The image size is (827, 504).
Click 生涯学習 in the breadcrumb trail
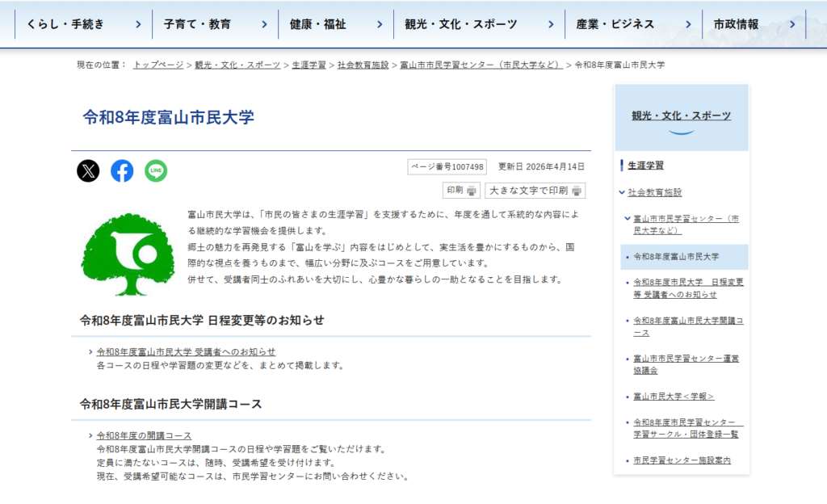[309, 65]
